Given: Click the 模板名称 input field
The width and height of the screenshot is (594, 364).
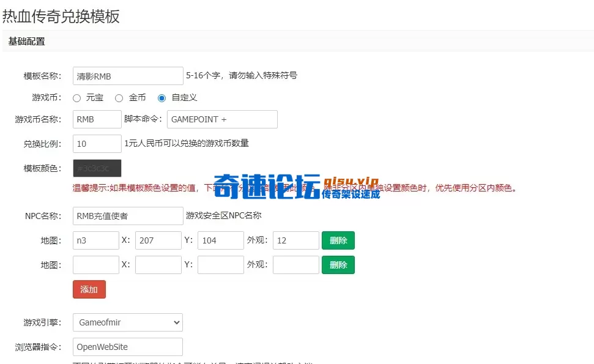Looking at the screenshot, I should point(127,76).
